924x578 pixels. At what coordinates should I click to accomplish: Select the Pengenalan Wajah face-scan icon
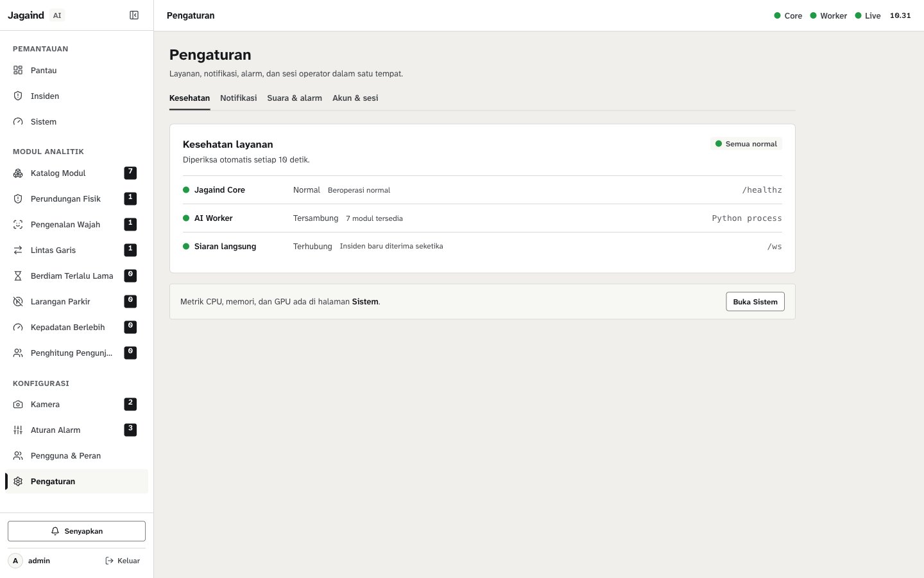click(18, 225)
